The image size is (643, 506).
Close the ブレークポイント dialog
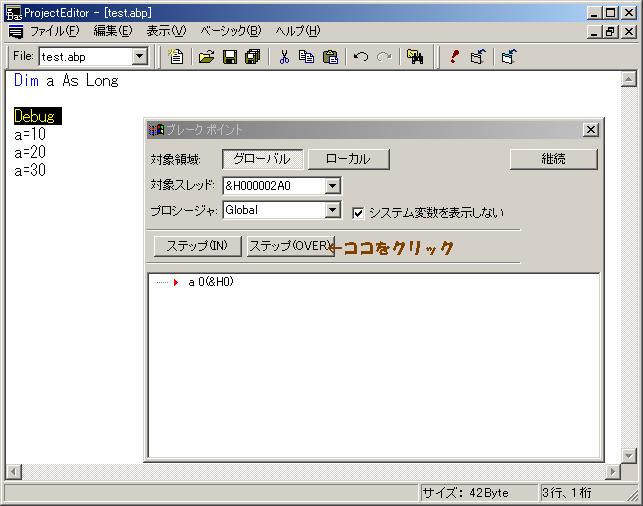click(x=591, y=130)
